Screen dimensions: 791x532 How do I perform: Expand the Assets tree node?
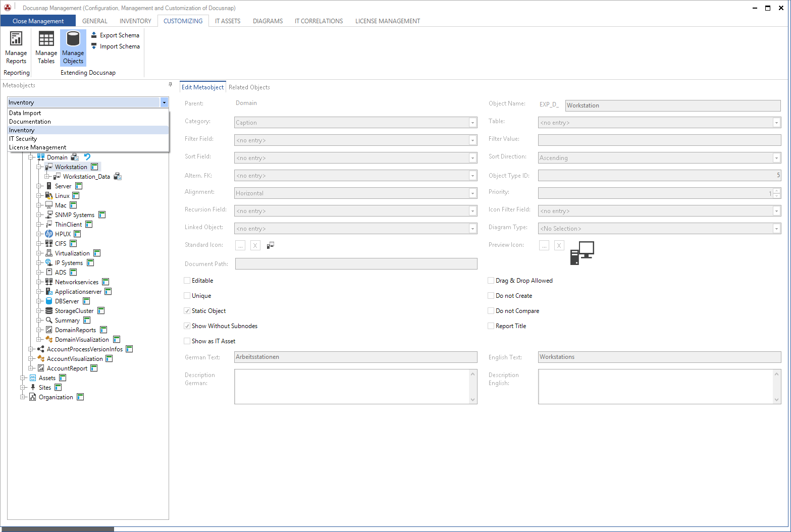pos(23,378)
